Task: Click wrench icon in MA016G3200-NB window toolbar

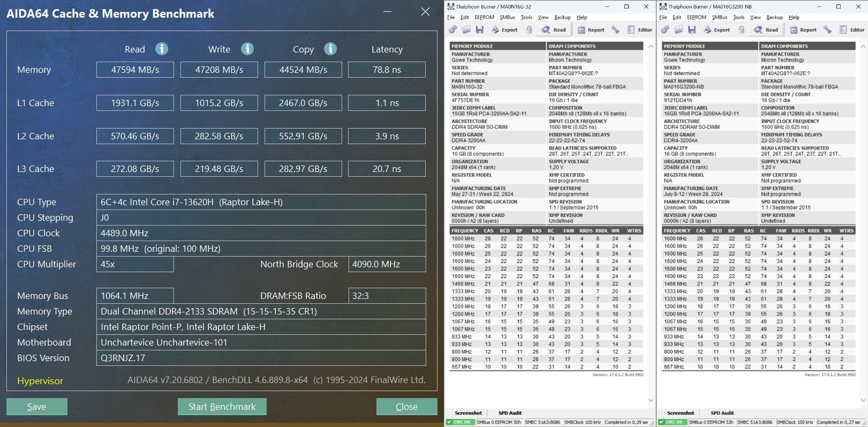Action: (x=828, y=30)
